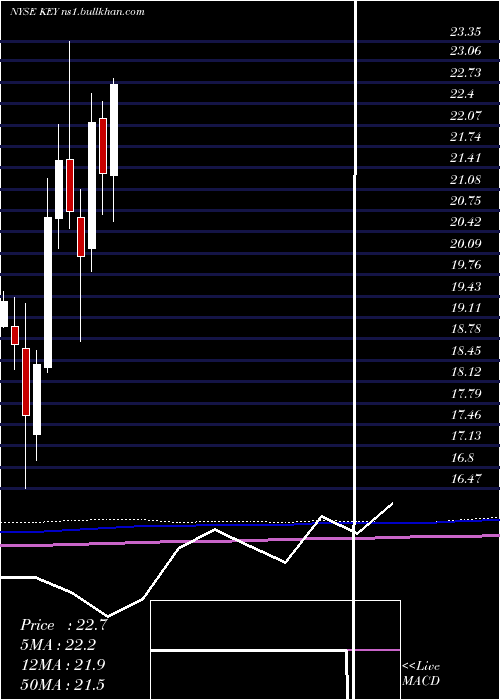This screenshot has width=500, height=700.
Task: Select the 19.43 price axis label
Action: [466, 287]
